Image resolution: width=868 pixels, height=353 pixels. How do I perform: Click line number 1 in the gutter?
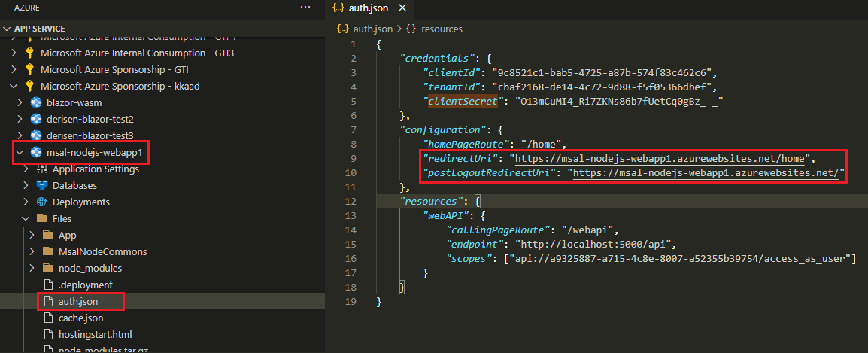[354, 44]
